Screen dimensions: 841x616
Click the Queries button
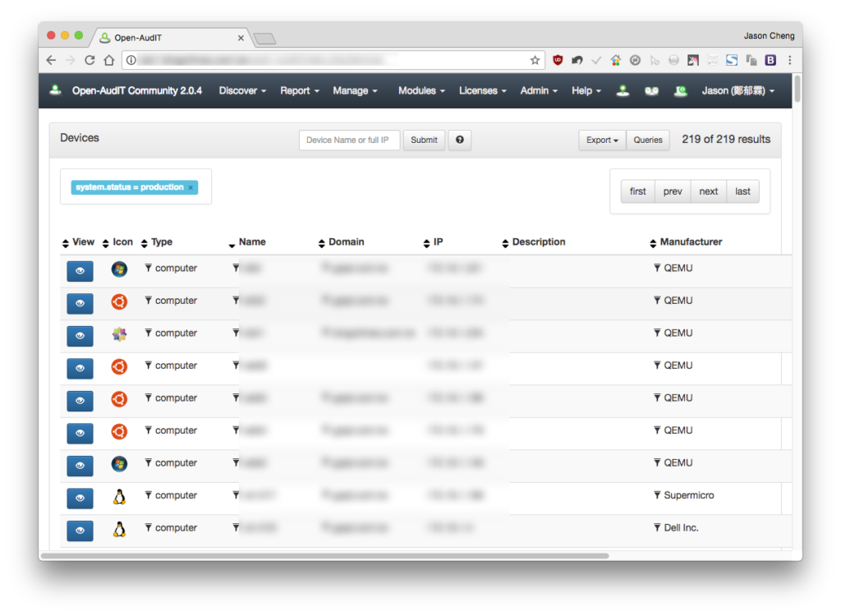coord(647,140)
